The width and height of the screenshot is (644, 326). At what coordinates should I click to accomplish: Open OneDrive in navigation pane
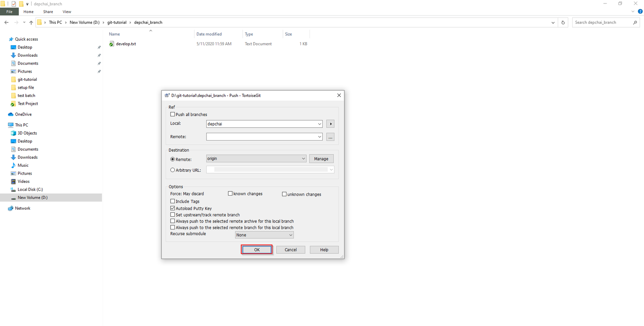(x=23, y=114)
